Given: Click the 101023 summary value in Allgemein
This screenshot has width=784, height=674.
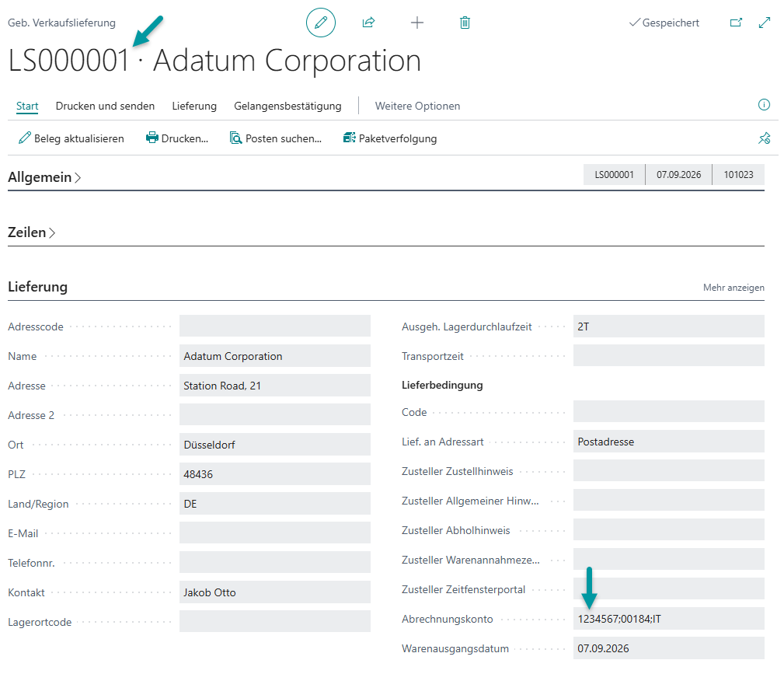Looking at the screenshot, I should coord(738,175).
